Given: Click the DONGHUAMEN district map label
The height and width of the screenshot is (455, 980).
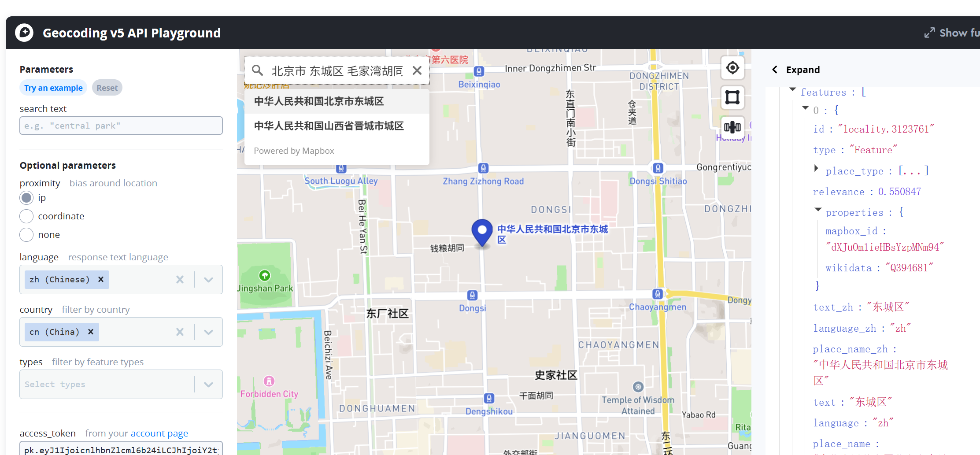Looking at the screenshot, I should (x=377, y=409).
